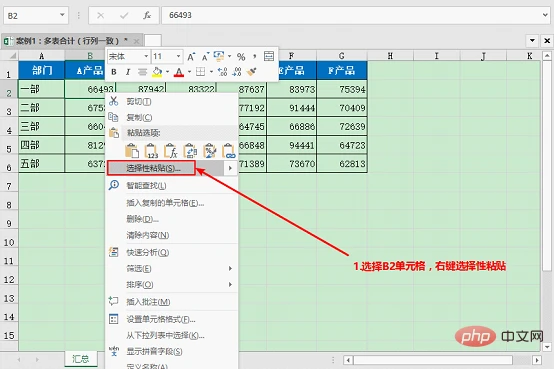Open the font size dropdown showing 11

[167, 56]
